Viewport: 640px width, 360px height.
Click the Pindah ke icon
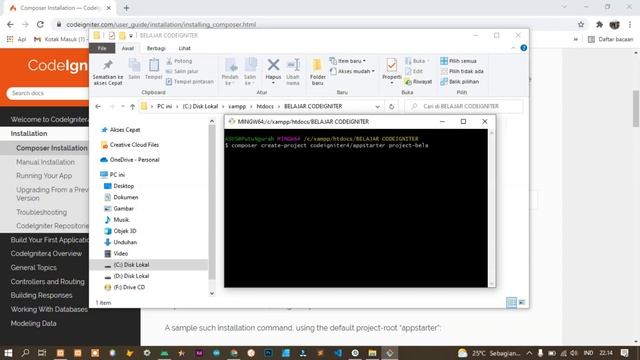click(231, 65)
